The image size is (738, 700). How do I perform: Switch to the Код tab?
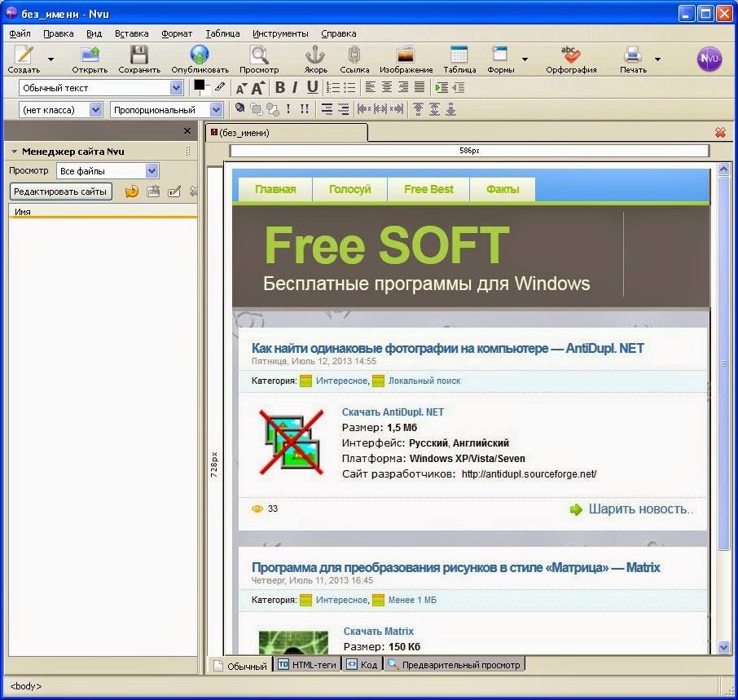point(362,665)
